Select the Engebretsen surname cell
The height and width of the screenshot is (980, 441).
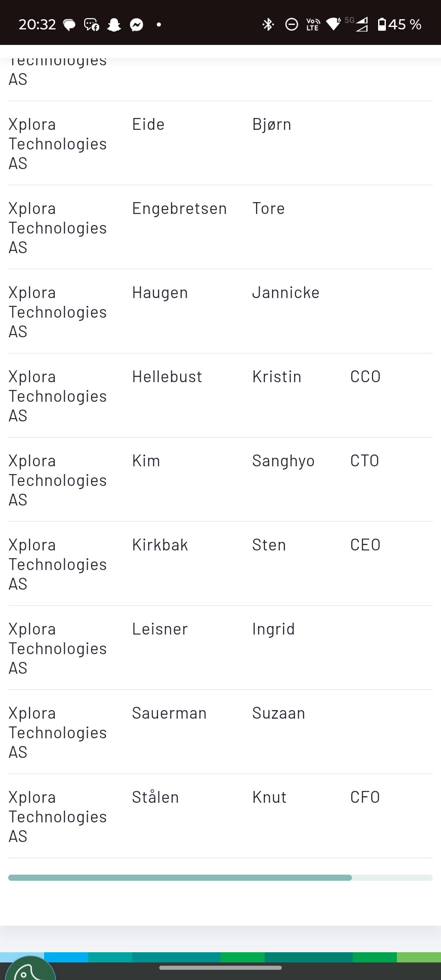179,208
